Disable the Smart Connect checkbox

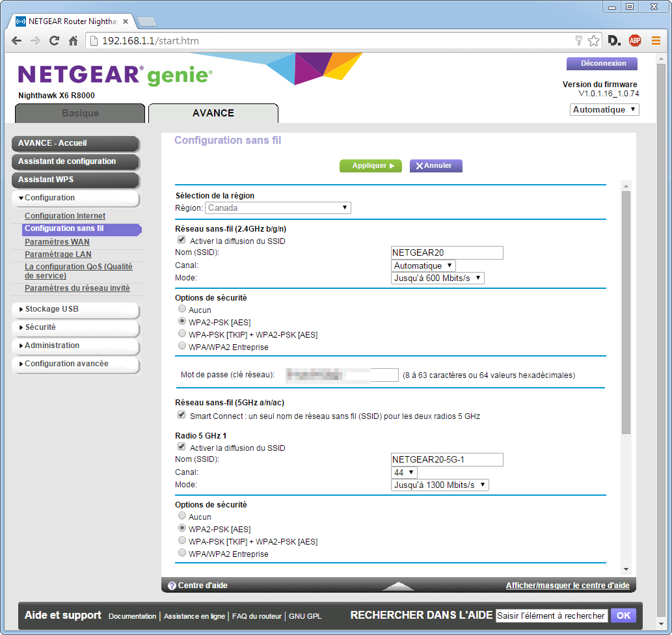pyautogui.click(x=181, y=416)
